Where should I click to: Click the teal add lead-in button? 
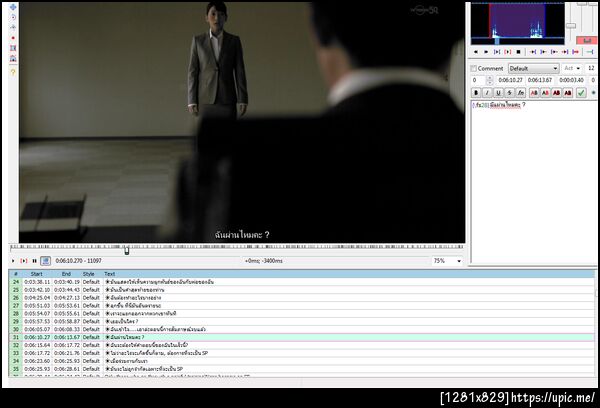tap(590, 52)
